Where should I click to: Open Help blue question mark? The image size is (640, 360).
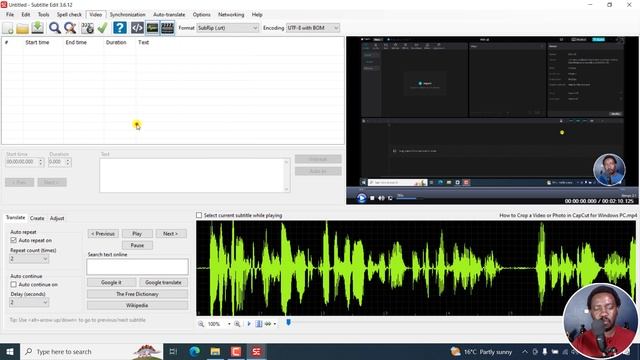click(120, 28)
